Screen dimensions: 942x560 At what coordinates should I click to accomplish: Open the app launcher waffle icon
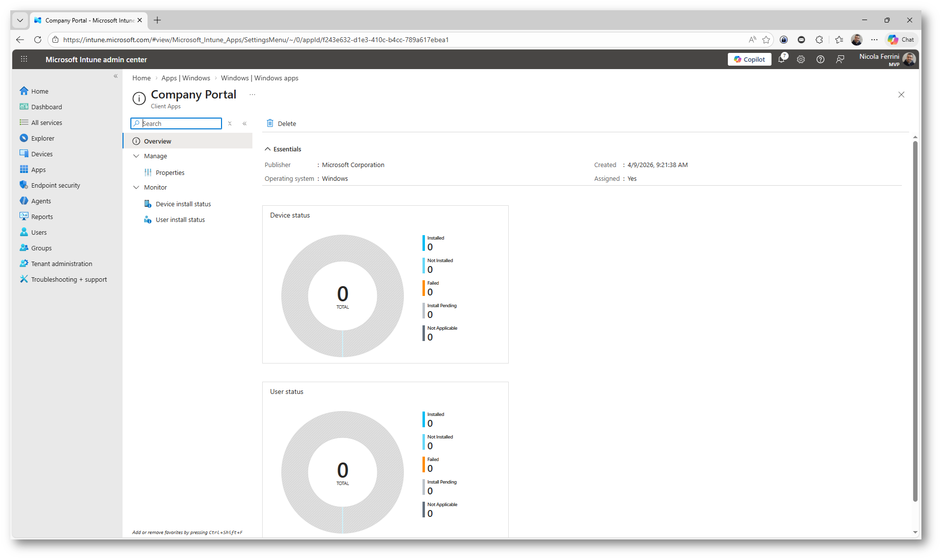(24, 59)
